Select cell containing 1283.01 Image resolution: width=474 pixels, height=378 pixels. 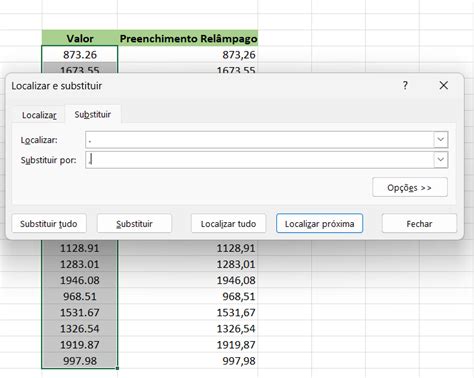coord(80,264)
